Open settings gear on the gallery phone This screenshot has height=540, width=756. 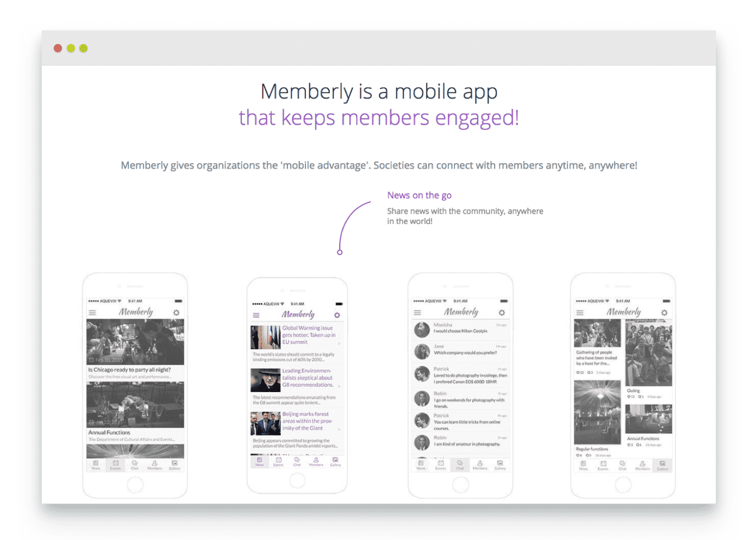point(664,313)
